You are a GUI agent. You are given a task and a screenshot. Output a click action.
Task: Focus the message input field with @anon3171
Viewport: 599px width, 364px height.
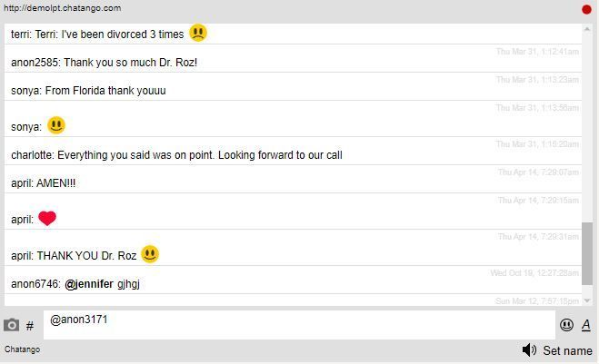point(299,325)
